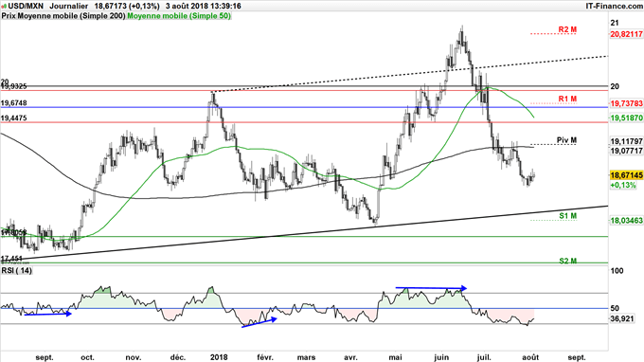
Task: Click the févr. month on time axis
Action: [265, 357]
